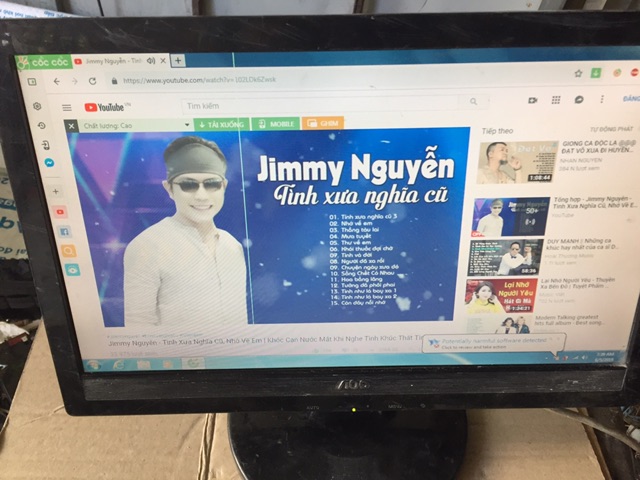Click the YouTube shortcut in sidebar
This screenshot has width=640, height=480.
59,212
